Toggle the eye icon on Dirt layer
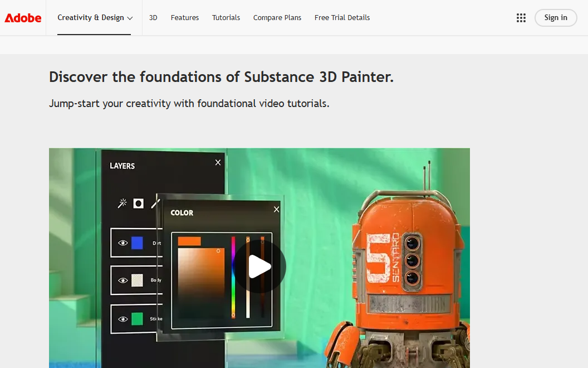 (123, 243)
